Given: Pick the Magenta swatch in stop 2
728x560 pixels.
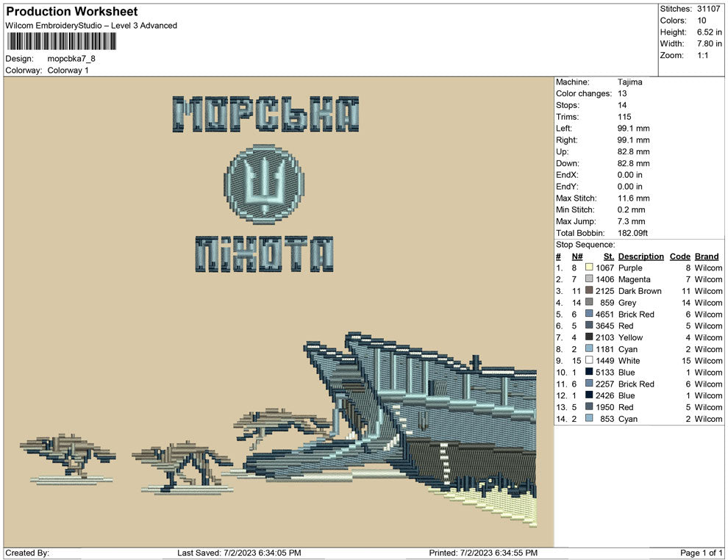Looking at the screenshot, I should point(589,280).
